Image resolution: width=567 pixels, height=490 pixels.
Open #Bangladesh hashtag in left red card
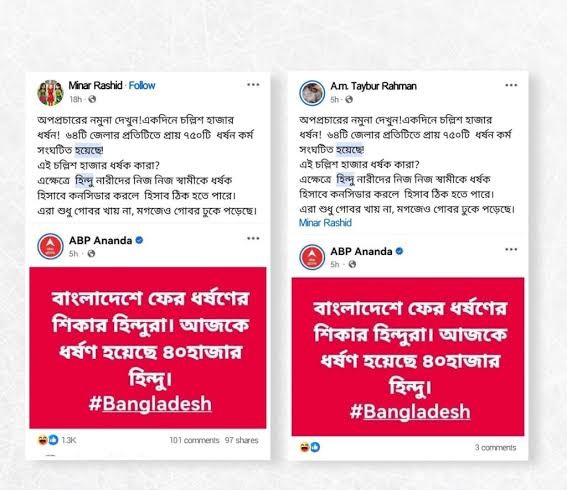(150, 404)
